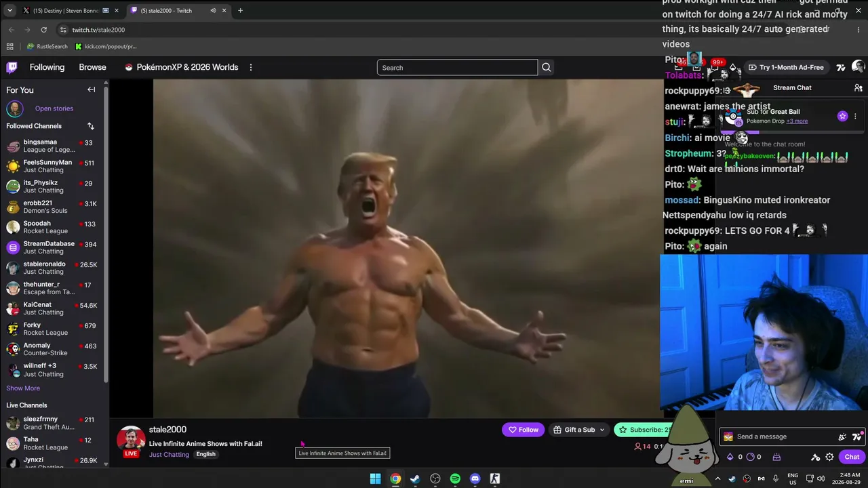
Task: Click the +3 more link
Action: [x=797, y=121]
